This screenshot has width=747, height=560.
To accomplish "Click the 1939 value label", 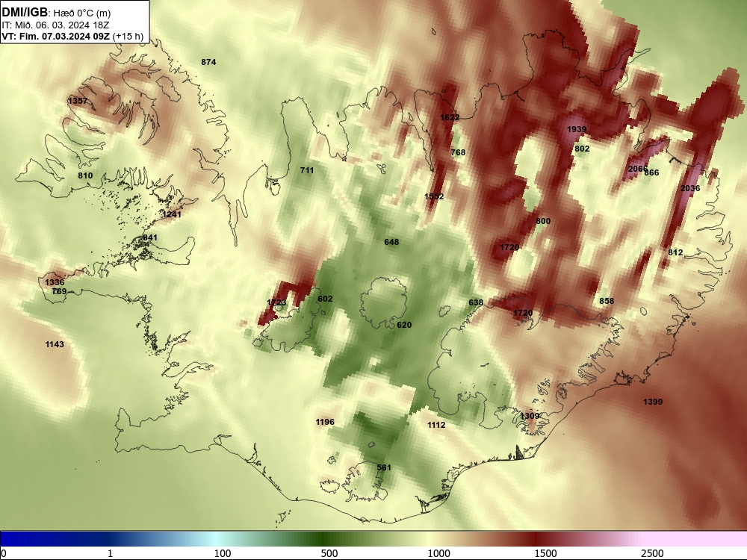I will [577, 129].
